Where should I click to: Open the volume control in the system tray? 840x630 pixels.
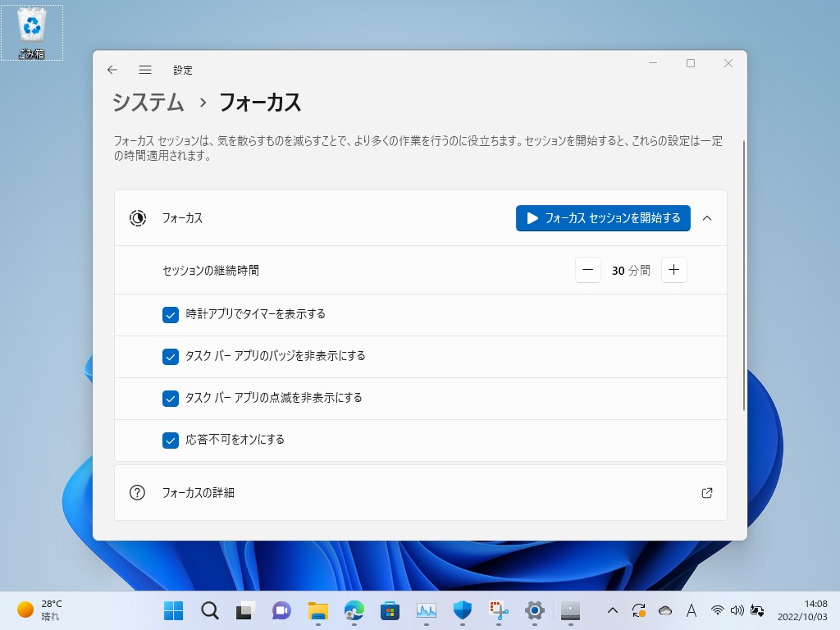pos(737,610)
